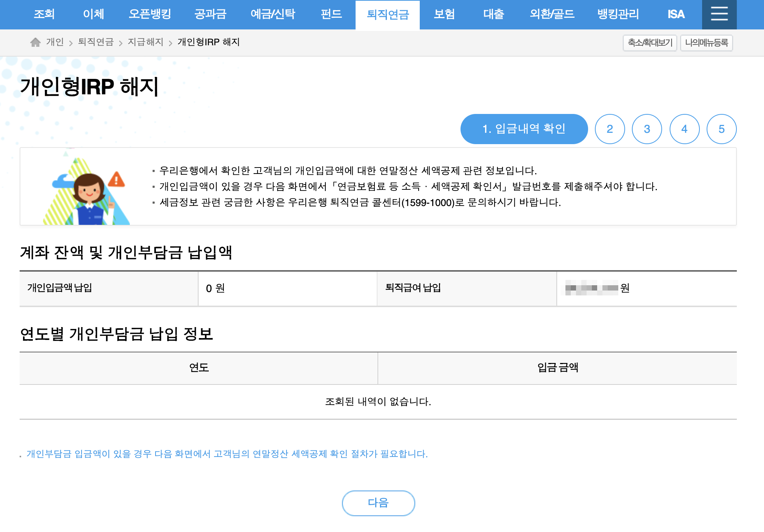
Task: Click step 5 circle indicator
Action: click(x=721, y=129)
